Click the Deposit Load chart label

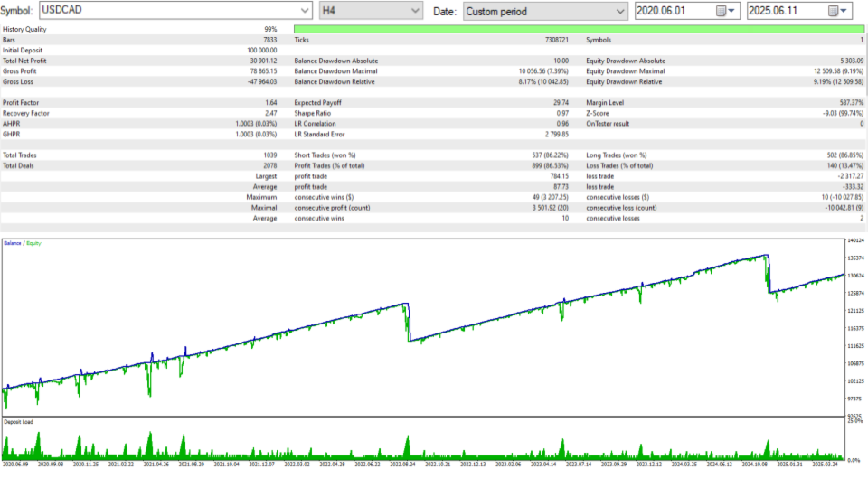coord(18,422)
